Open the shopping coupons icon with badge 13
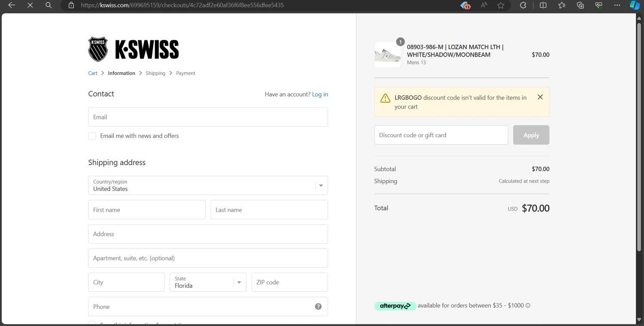Image resolution: width=644 pixels, height=326 pixels. coord(465,5)
